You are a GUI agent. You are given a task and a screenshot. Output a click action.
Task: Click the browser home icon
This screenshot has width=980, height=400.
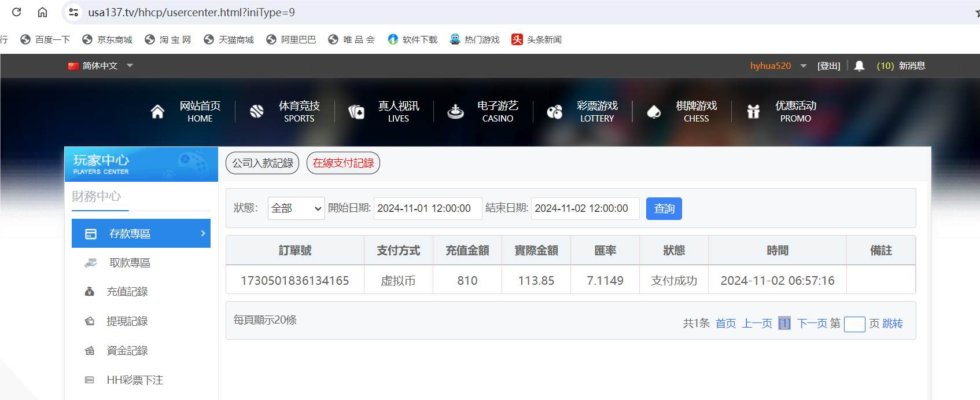[42, 12]
